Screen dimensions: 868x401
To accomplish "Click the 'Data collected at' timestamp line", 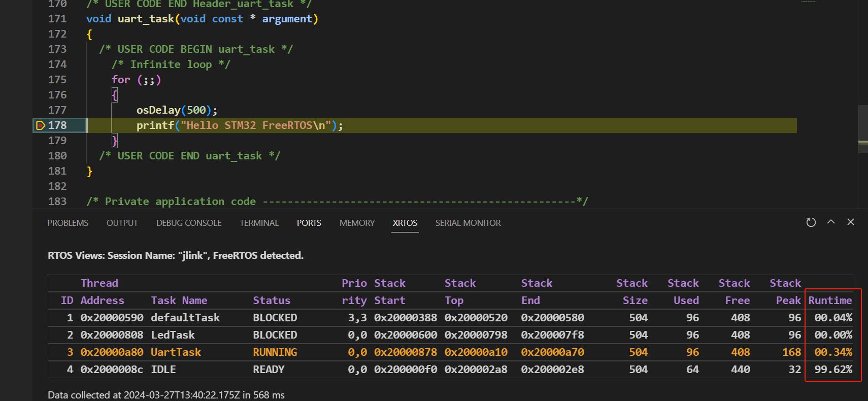I will point(166,395).
